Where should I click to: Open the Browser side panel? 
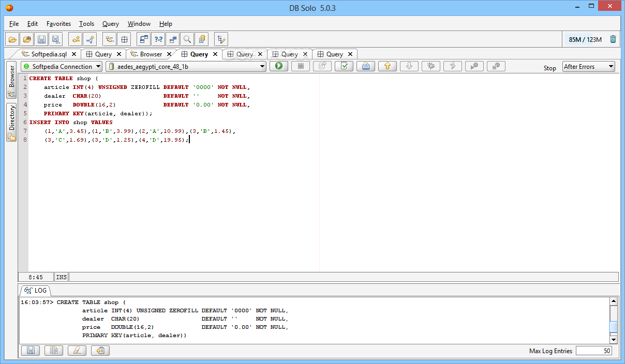click(11, 81)
